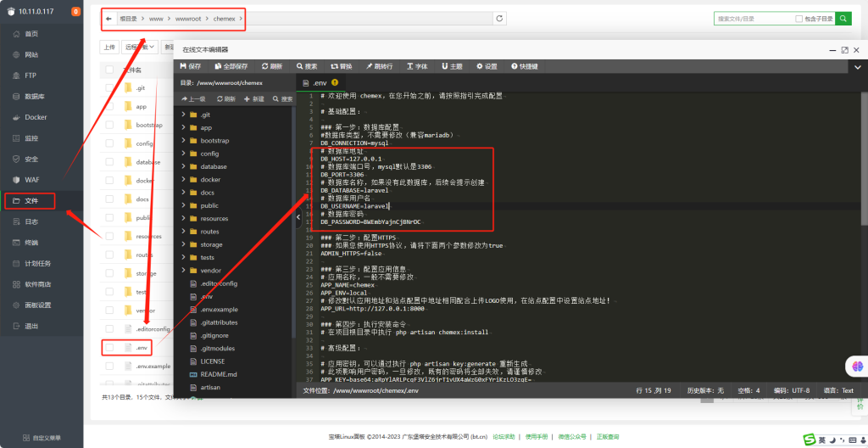Click the 上传 upload button
The image size is (868, 448).
pos(109,48)
